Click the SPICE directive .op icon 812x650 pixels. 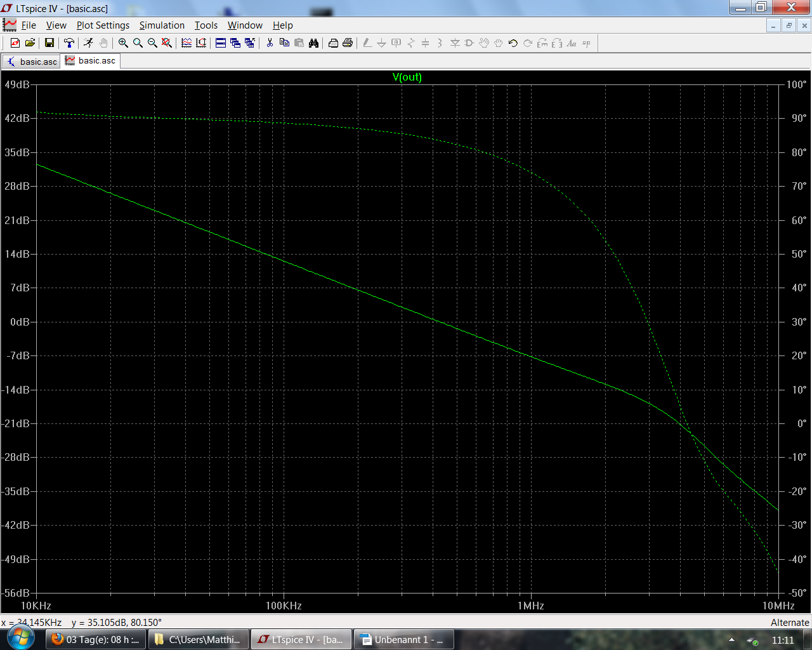click(x=586, y=43)
